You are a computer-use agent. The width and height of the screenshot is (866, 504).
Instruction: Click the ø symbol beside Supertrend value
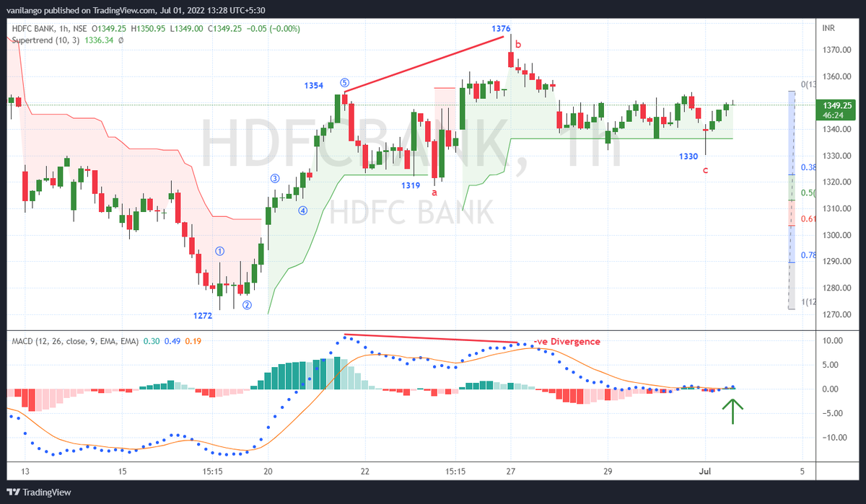pyautogui.click(x=121, y=40)
